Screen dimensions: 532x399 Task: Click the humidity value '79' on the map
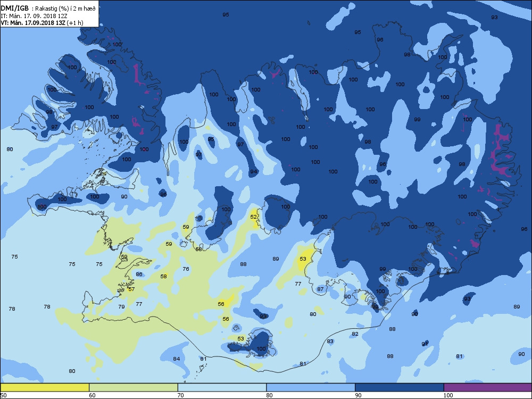[121, 307]
